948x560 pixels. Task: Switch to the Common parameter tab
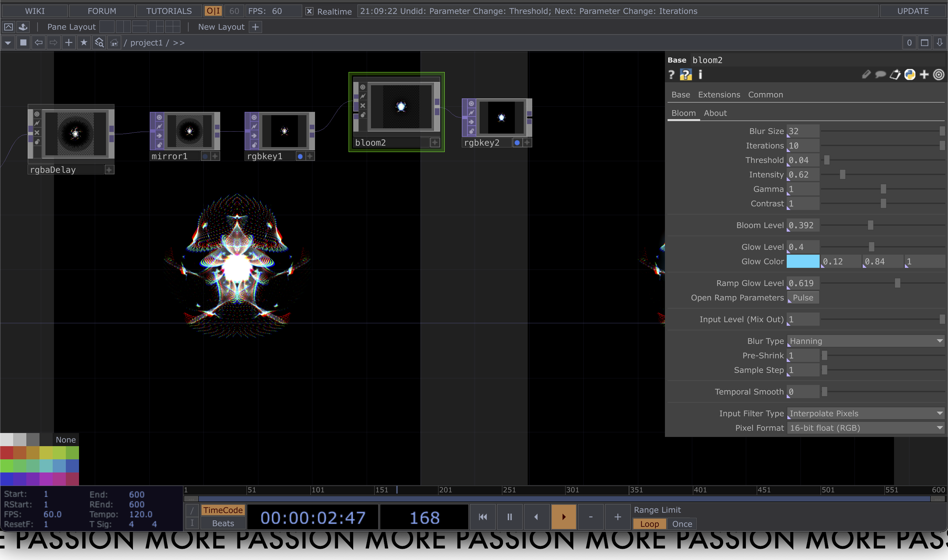point(765,94)
